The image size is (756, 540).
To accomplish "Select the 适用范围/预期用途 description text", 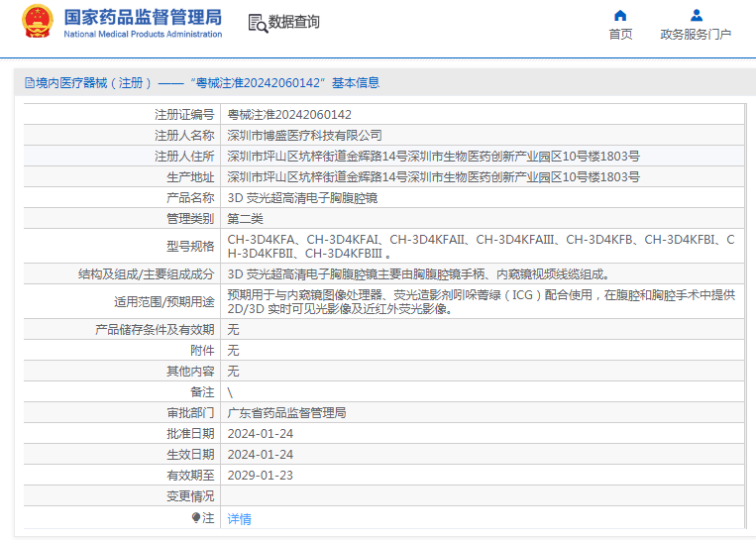I will pyautogui.click(x=482, y=301).
